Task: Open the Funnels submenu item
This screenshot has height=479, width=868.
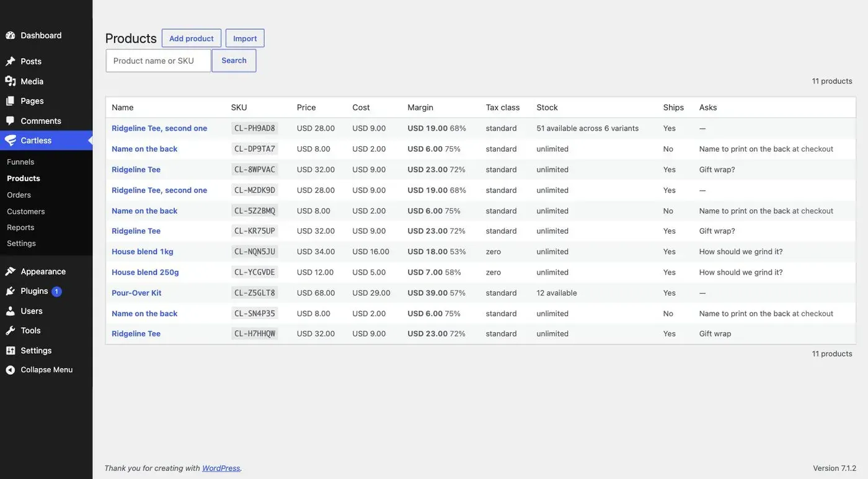Action: coord(20,162)
